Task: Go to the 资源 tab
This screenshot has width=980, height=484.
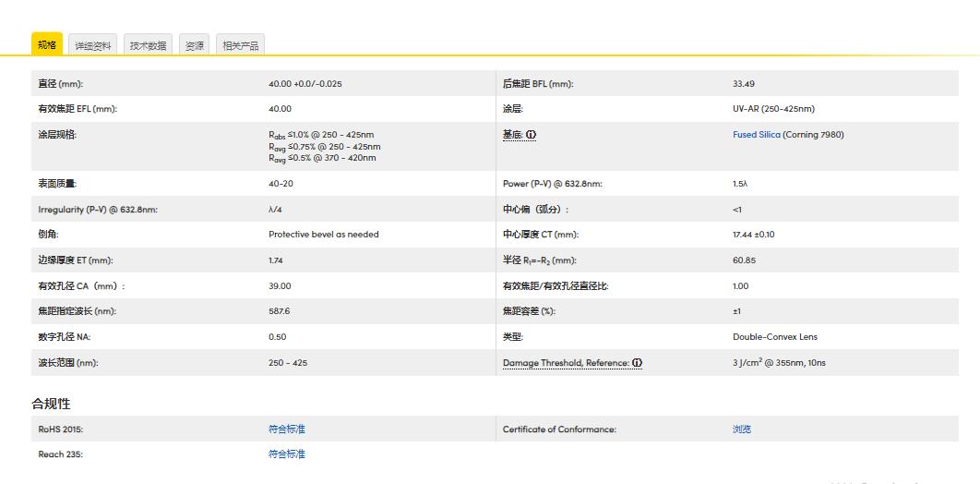Action: point(194,45)
